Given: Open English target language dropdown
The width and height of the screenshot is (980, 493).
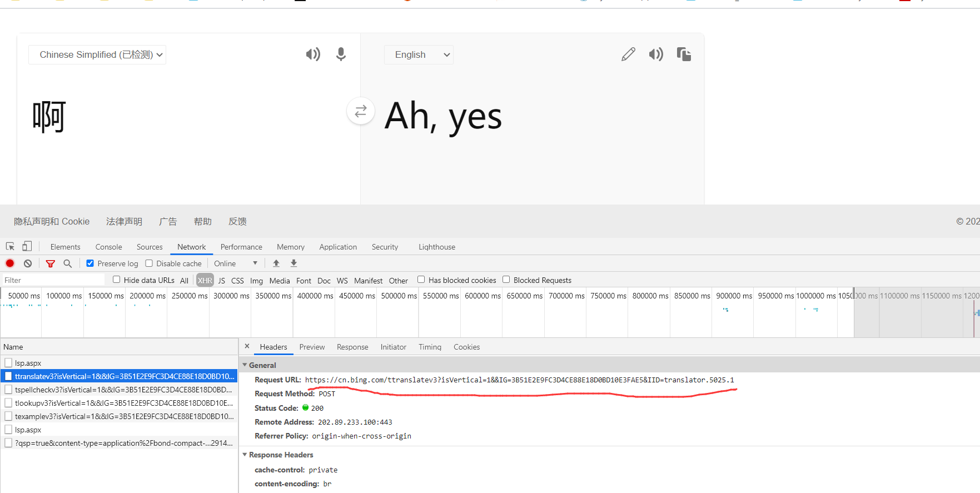Looking at the screenshot, I should pyautogui.click(x=419, y=54).
